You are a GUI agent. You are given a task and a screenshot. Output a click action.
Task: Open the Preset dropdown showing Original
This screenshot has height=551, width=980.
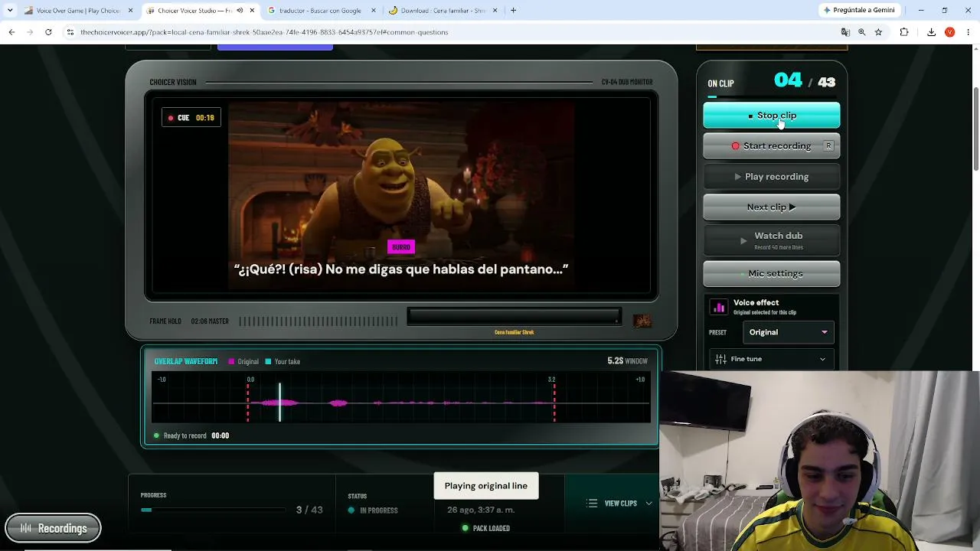click(788, 332)
